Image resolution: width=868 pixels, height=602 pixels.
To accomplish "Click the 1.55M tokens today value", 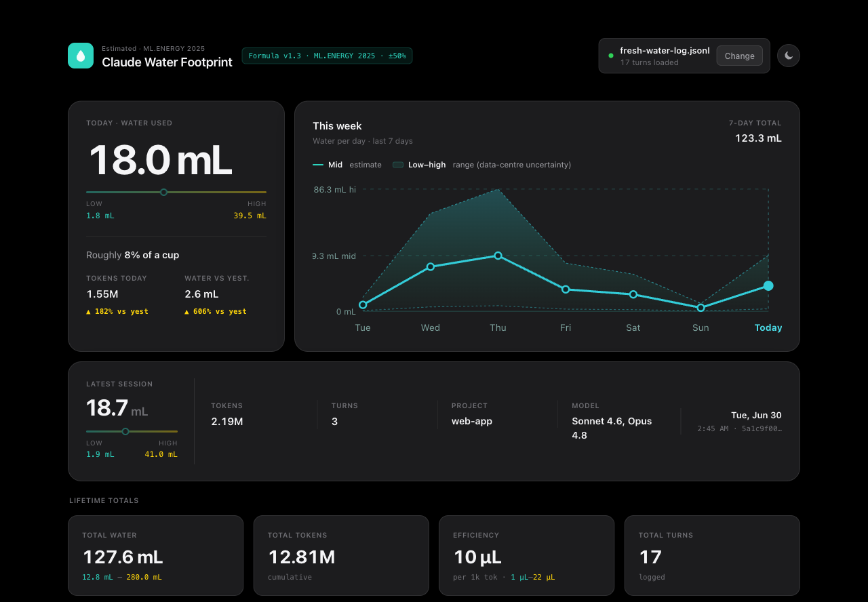I will pos(102,294).
